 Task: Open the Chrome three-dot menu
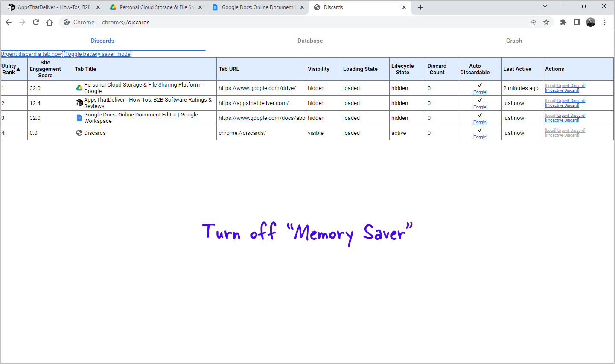605,22
